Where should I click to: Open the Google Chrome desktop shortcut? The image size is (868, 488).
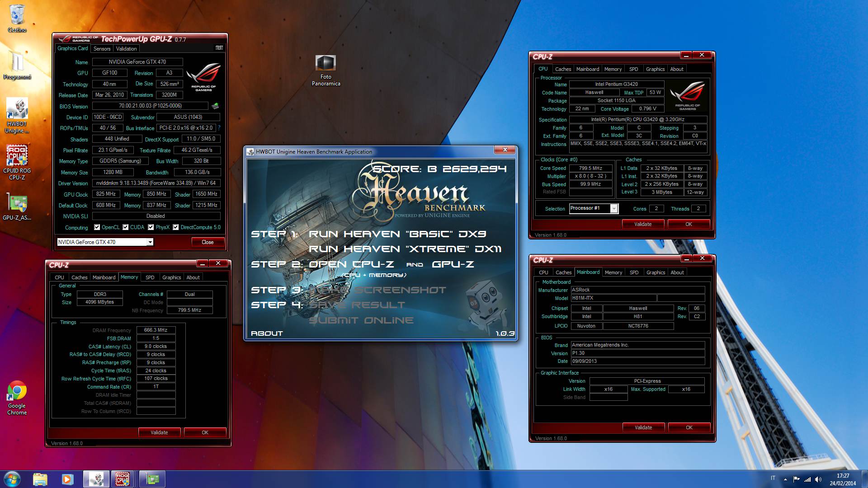[17, 398]
